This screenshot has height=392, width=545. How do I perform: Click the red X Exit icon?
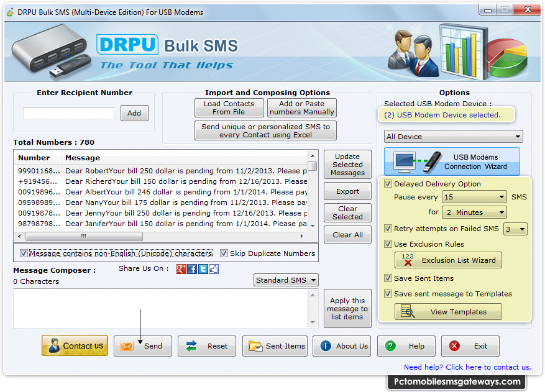[454, 346]
